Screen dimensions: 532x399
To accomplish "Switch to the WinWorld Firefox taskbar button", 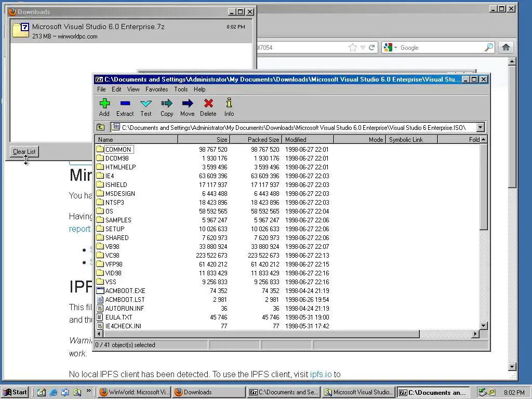I will [135, 392].
